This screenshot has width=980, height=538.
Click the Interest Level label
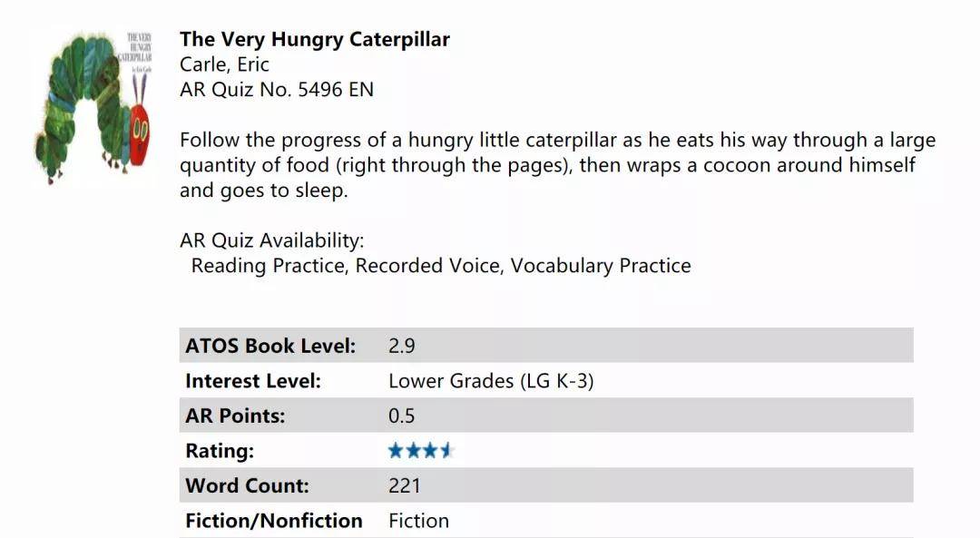pos(252,381)
